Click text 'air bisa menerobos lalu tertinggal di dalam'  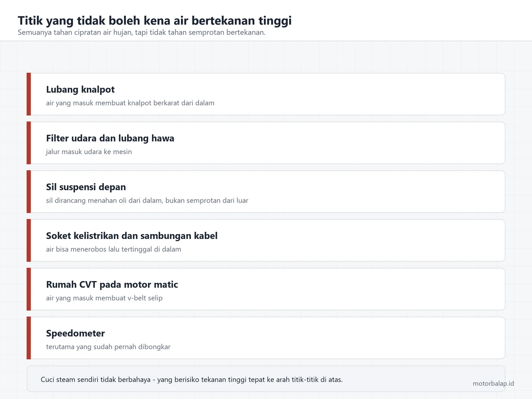[x=113, y=249]
